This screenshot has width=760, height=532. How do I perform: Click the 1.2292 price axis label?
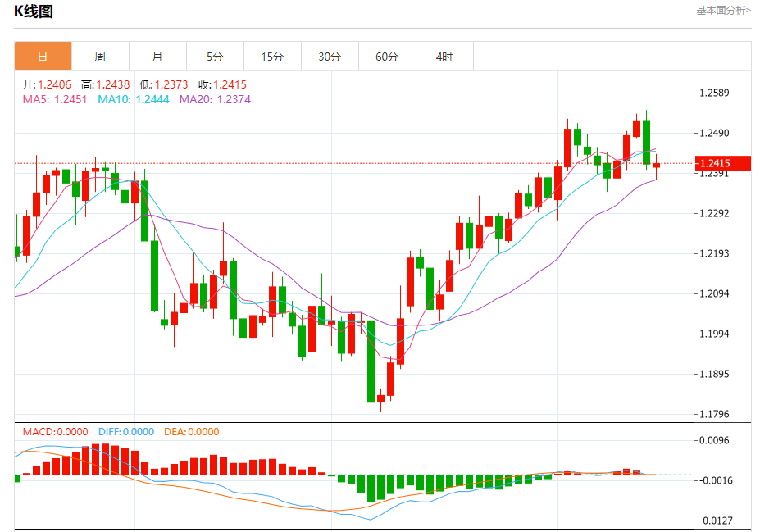tap(714, 214)
